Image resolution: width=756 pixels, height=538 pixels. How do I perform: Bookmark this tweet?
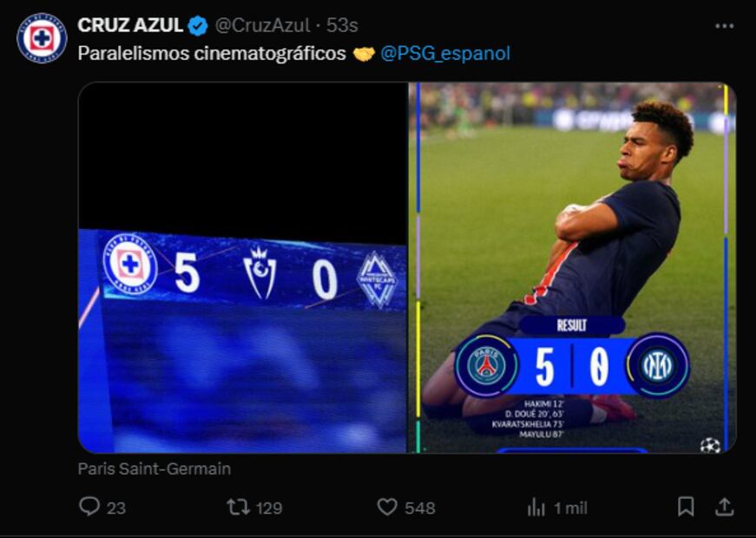click(x=686, y=507)
